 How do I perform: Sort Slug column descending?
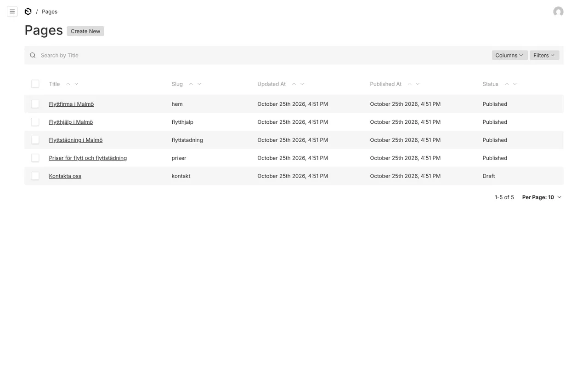point(199,84)
